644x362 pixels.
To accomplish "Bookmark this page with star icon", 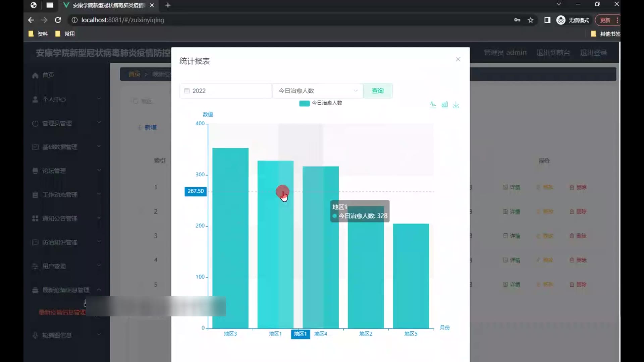I will pos(531,20).
